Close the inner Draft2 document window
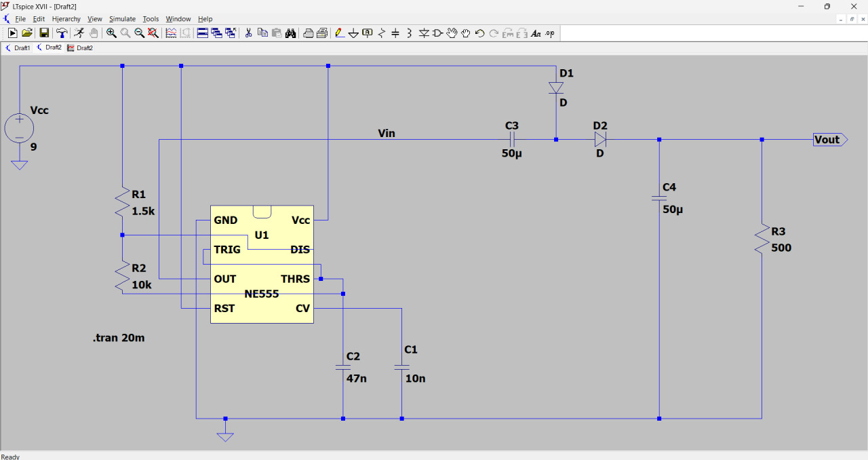Viewport: 868px width, 460px height. pos(861,19)
